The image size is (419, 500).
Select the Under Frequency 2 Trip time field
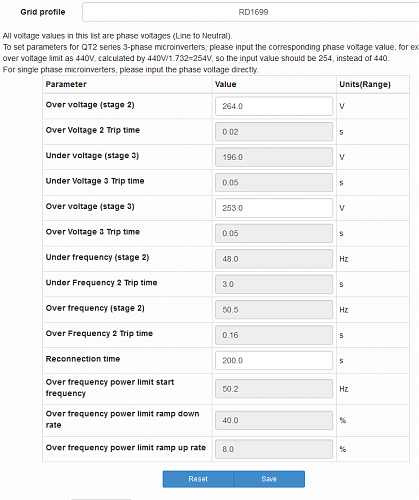(x=274, y=284)
